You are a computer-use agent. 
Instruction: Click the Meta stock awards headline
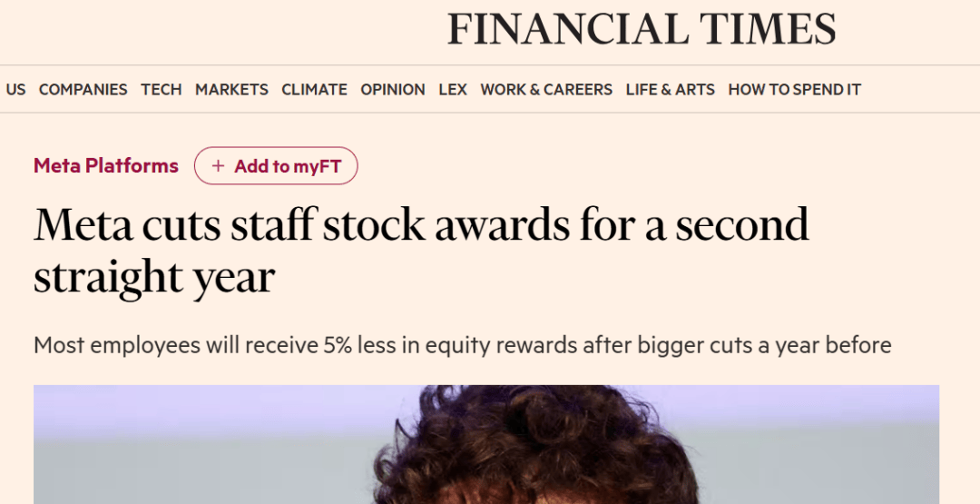(420, 250)
